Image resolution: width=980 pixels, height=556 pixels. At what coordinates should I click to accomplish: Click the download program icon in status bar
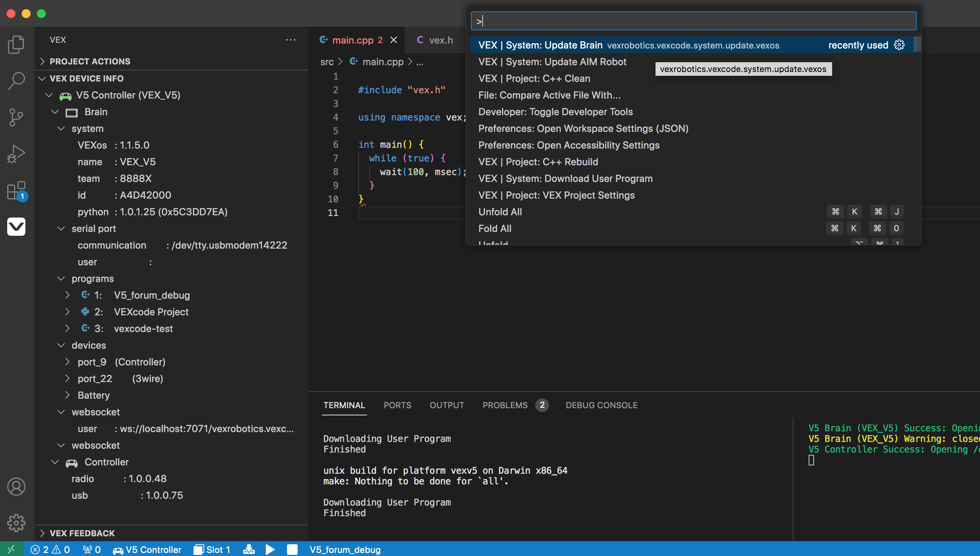coord(249,549)
